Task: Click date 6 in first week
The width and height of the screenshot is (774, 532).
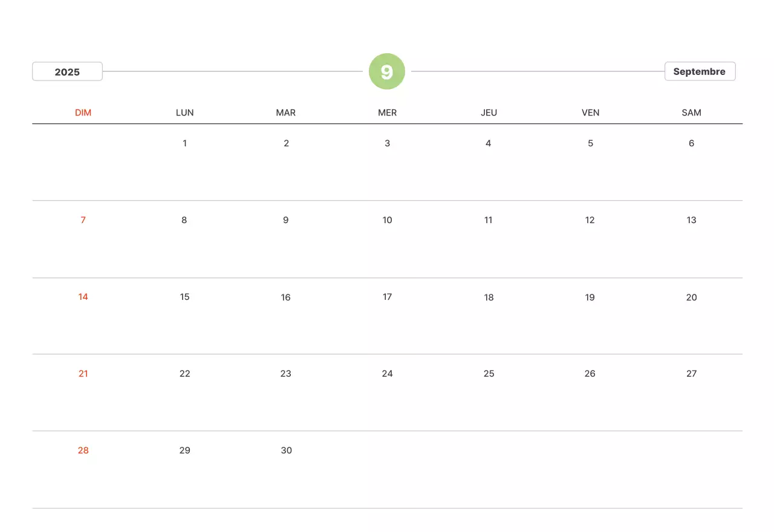Action: click(691, 143)
